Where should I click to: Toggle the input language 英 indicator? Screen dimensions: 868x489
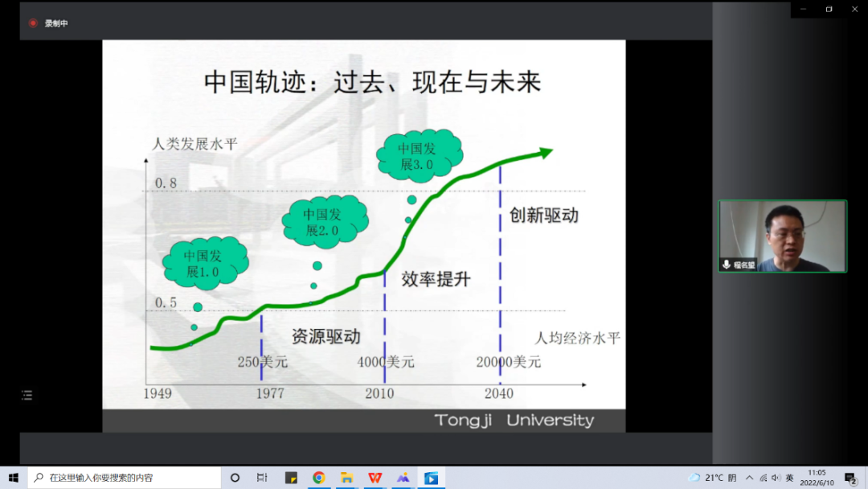tap(789, 478)
